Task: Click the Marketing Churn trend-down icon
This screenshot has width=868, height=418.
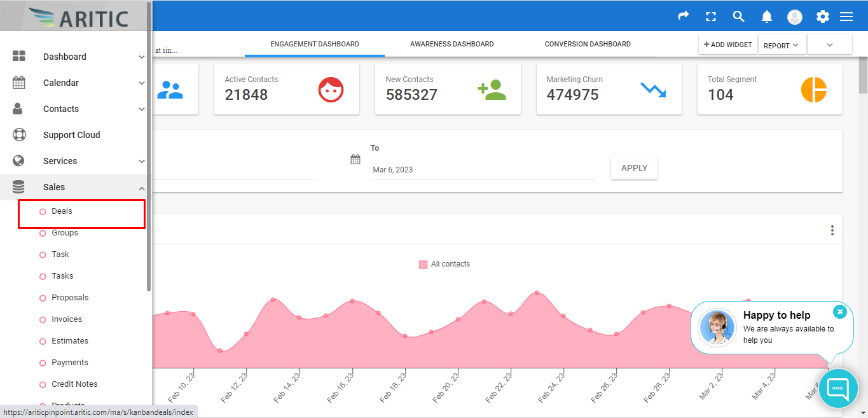Action: point(653,90)
